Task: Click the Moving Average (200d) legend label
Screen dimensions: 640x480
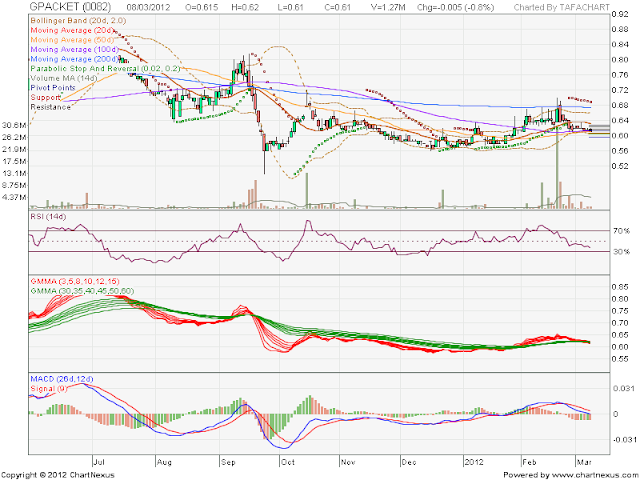Action: (x=74, y=59)
